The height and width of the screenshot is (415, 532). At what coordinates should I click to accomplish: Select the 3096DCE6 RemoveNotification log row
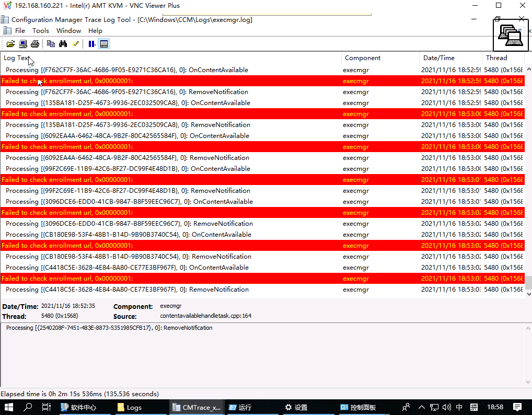(x=262, y=224)
